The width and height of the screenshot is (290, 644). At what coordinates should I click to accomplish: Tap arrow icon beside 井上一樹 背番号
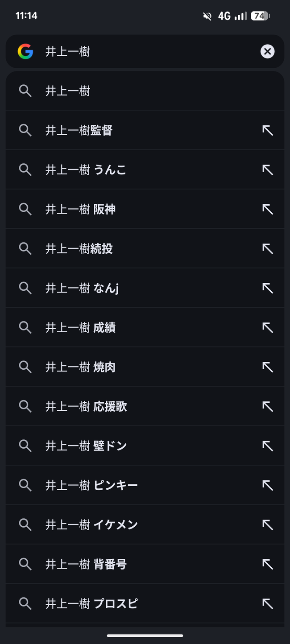coord(267,564)
